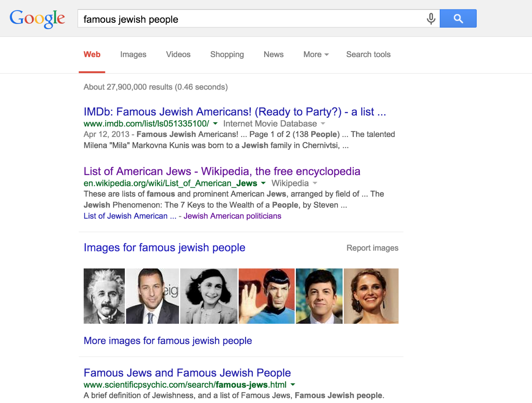
Task: Select the Web tab
Action: (92, 54)
